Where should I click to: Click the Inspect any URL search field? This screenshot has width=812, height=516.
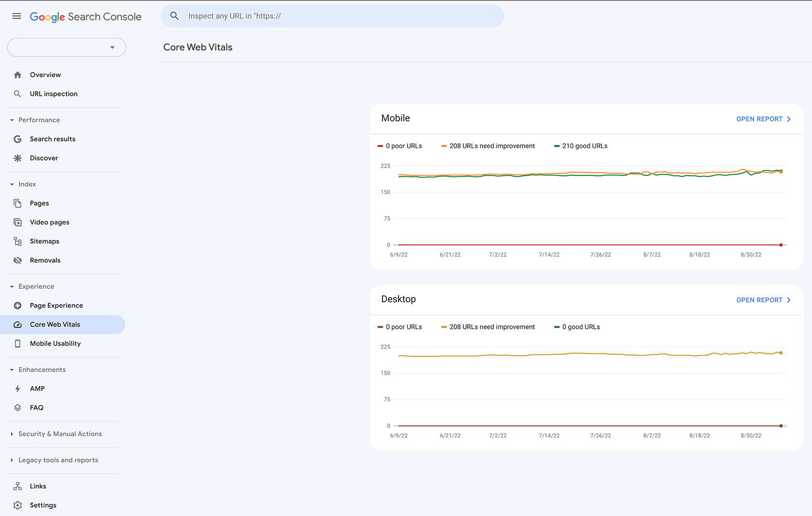click(x=332, y=16)
